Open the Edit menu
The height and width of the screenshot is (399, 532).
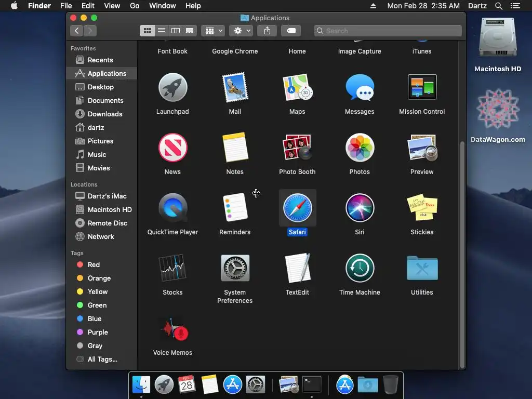(88, 6)
